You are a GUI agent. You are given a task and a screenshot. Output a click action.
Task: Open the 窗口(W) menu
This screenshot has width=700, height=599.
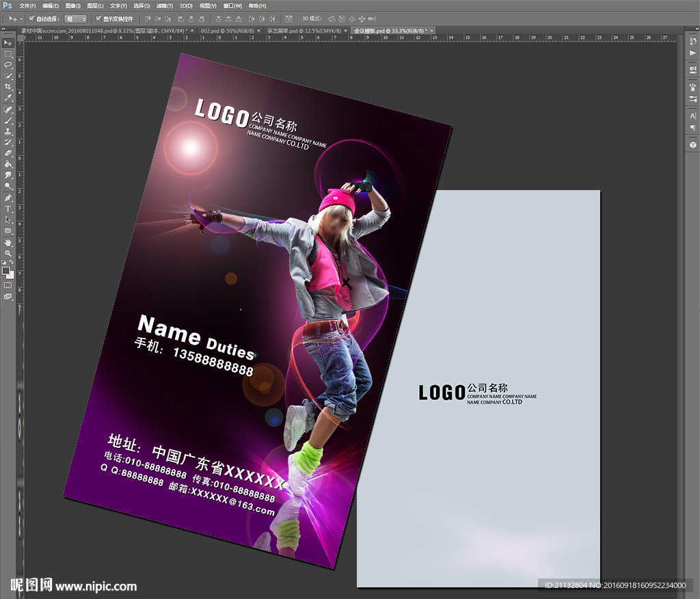coord(232,5)
